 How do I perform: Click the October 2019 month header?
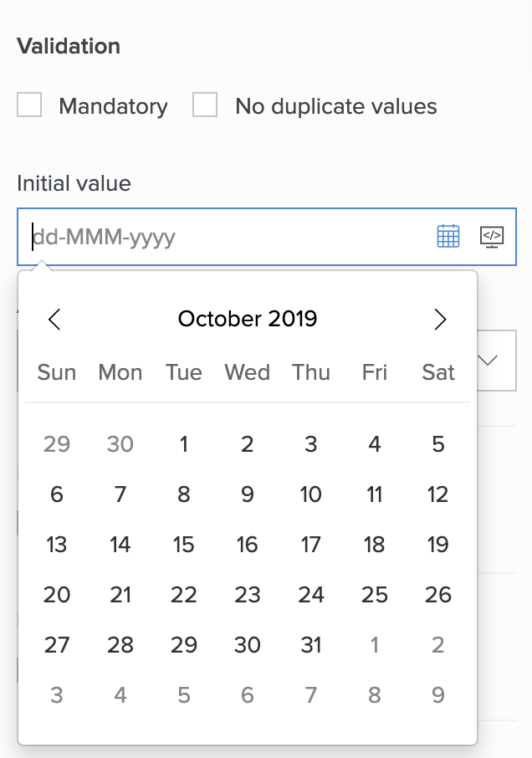point(248,319)
